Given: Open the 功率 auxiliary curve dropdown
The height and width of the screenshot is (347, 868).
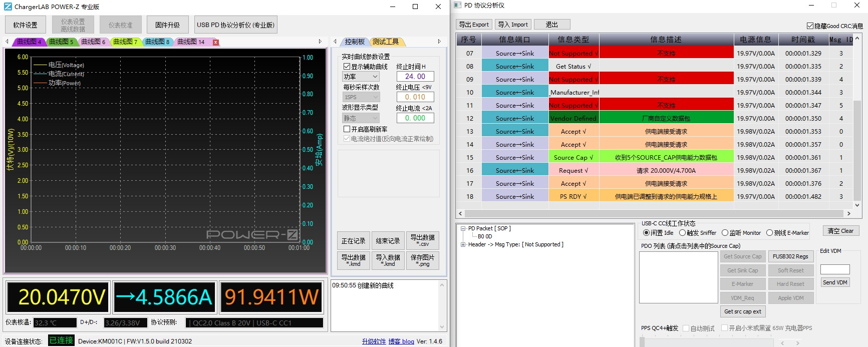Looking at the screenshot, I should coord(361,77).
